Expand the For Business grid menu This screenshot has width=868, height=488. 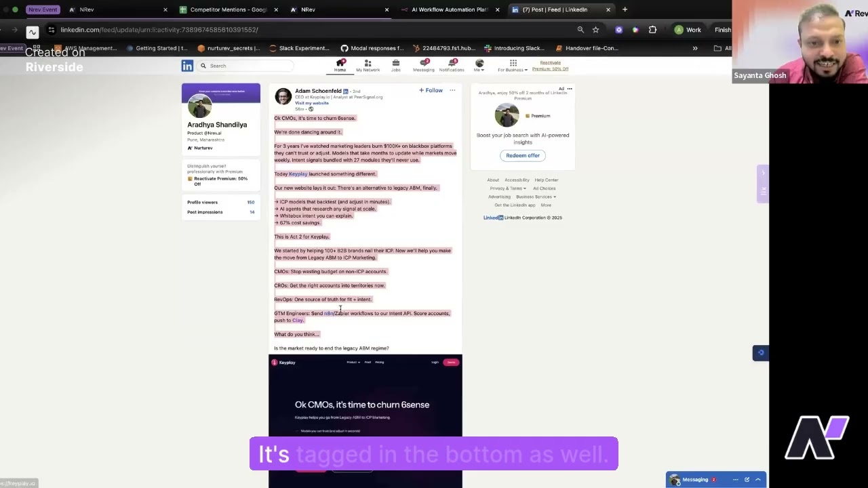(513, 66)
